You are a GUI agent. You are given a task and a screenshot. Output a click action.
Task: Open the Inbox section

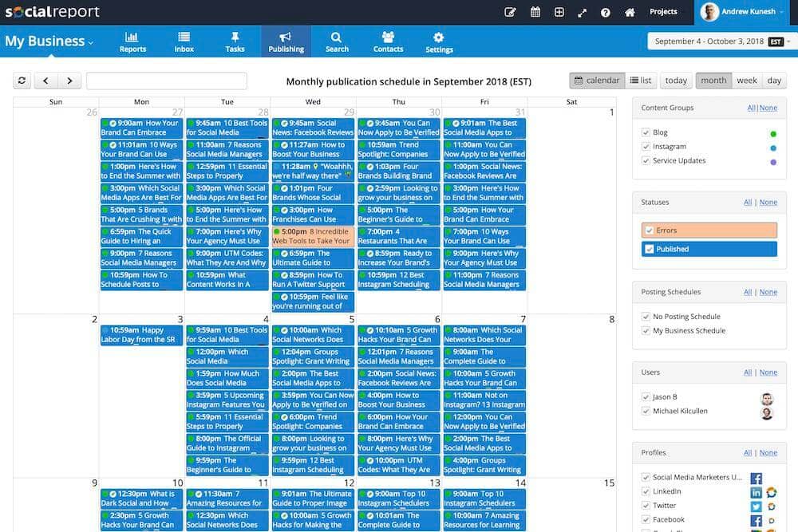[x=184, y=41]
